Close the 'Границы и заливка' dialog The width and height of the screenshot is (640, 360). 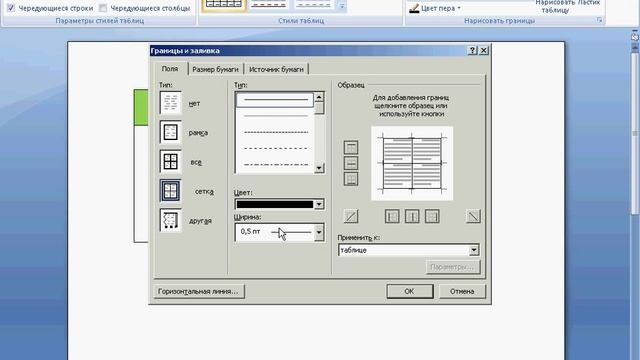pyautogui.click(x=483, y=50)
